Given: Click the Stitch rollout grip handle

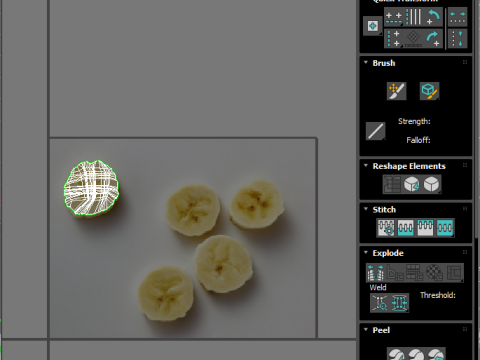Looking at the screenshot, I should [465, 209].
